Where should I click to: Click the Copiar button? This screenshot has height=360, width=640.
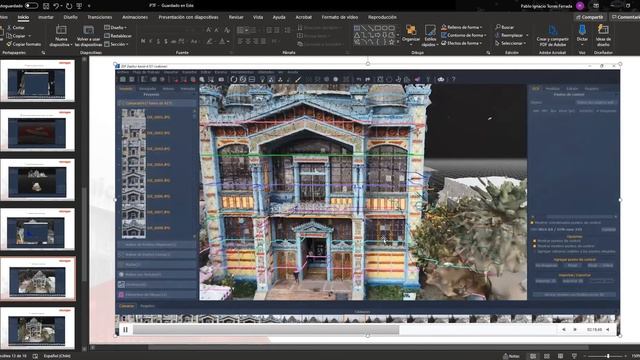[16, 36]
